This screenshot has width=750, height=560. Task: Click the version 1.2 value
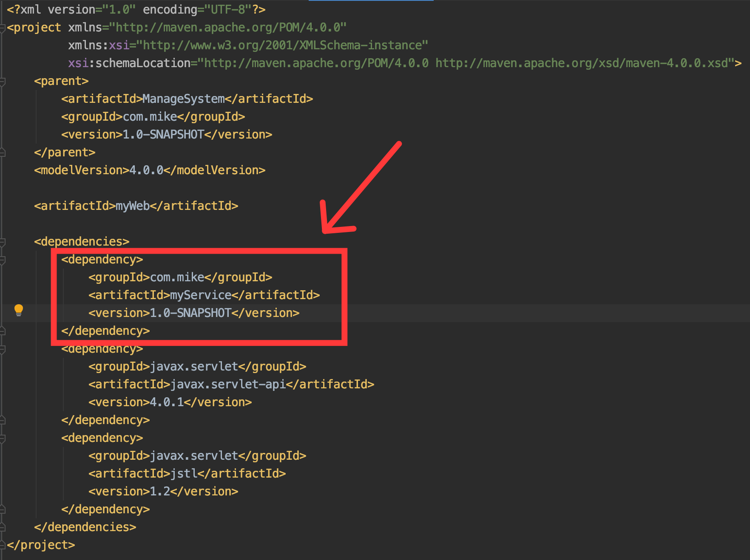click(160, 491)
